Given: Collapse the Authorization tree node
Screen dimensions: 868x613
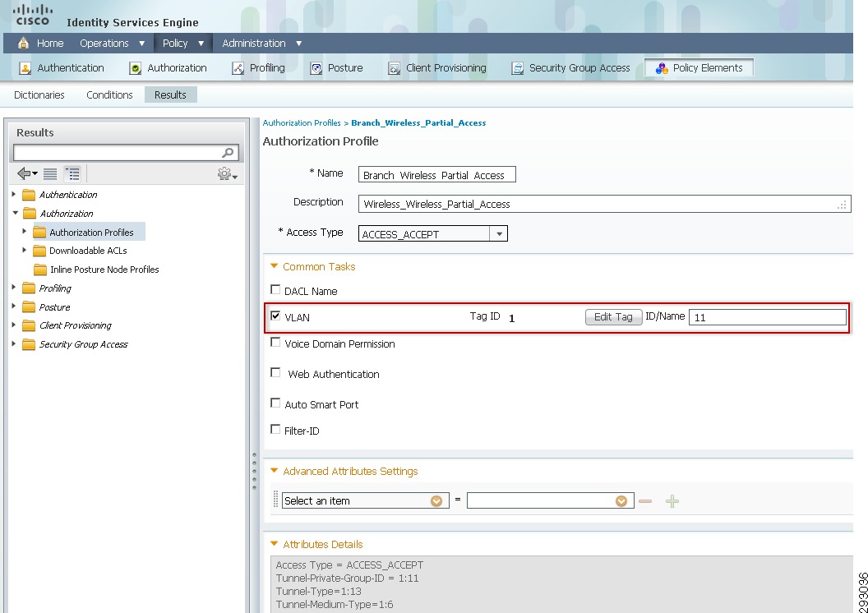Looking at the screenshot, I should tap(15, 213).
